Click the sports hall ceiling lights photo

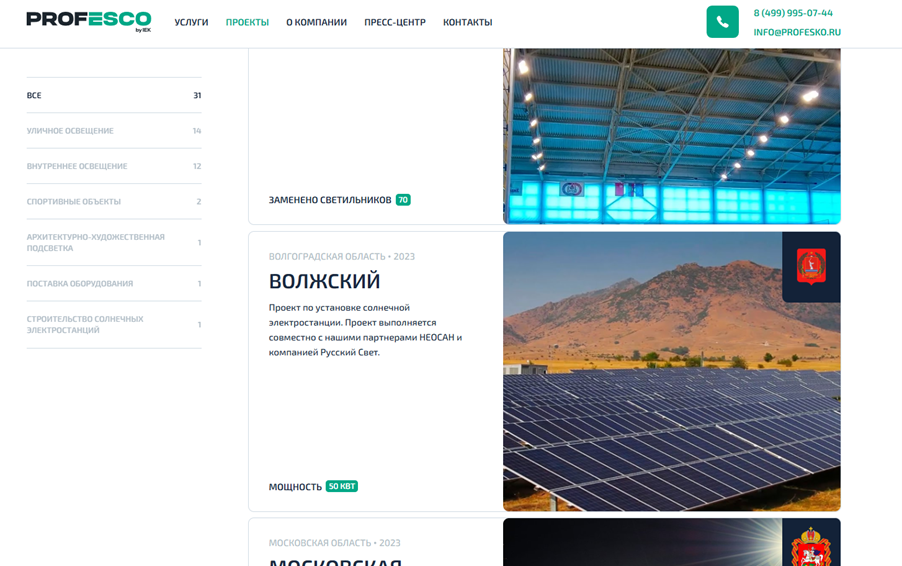coord(671,136)
